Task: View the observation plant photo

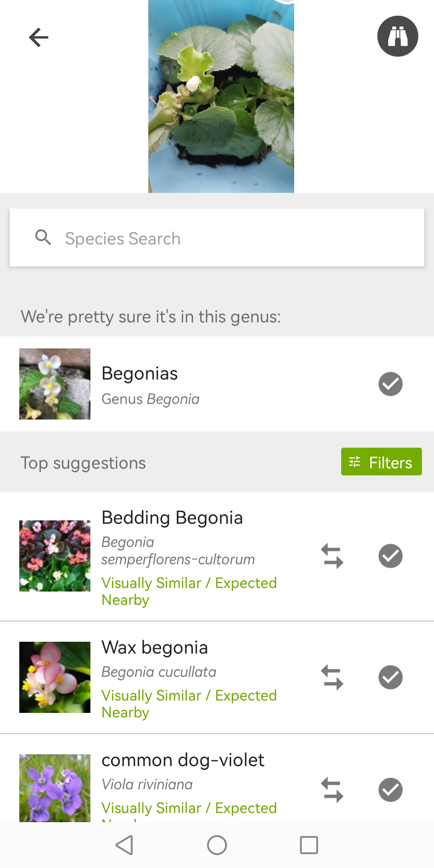Action: pos(221,96)
